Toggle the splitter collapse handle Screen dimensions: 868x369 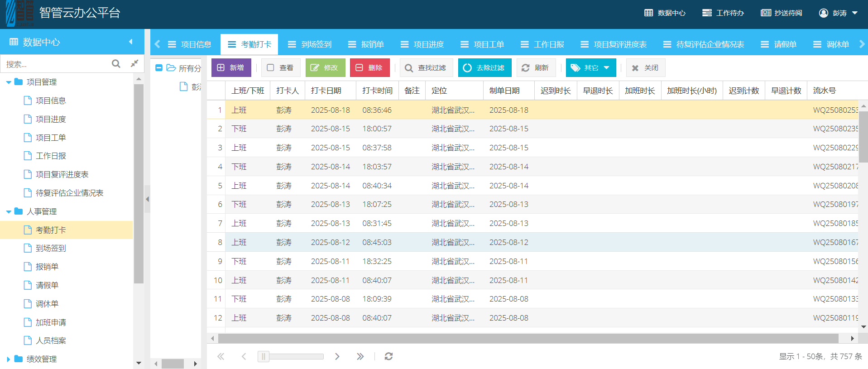point(147,199)
